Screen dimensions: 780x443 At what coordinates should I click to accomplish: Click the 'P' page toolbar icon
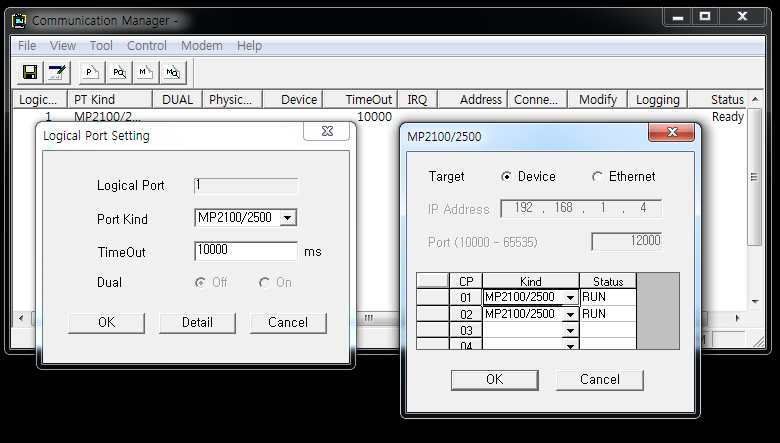92,73
